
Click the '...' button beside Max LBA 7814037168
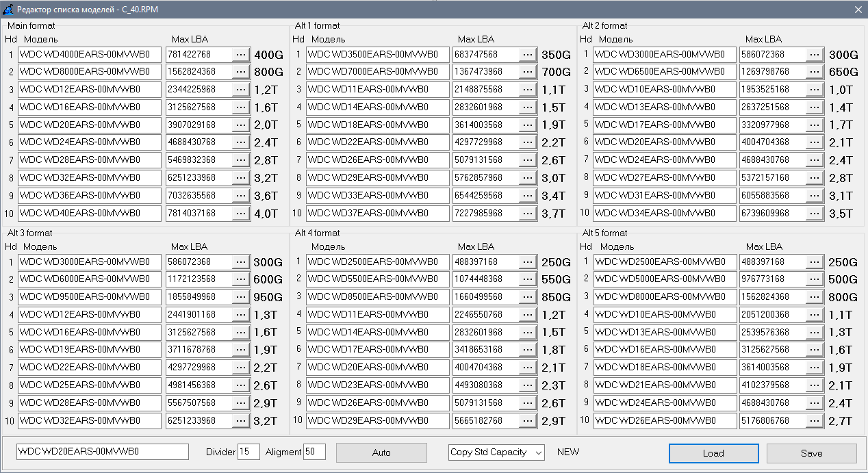point(242,214)
